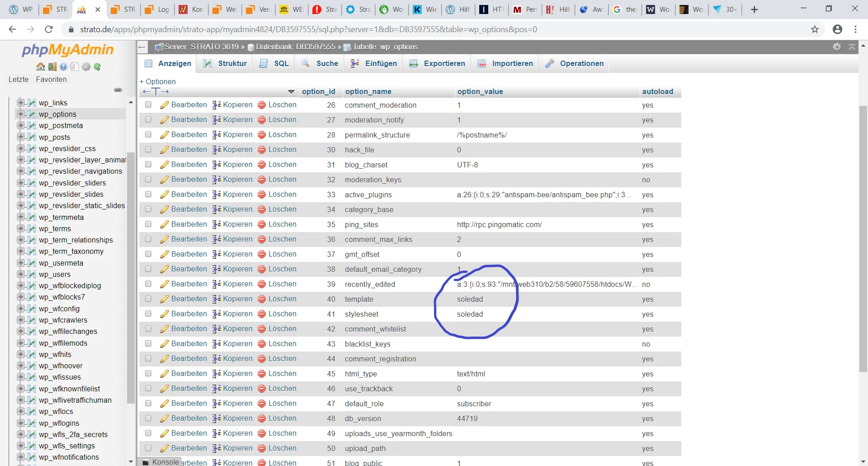Viewport: 868px width, 466px height.
Task: Click the main page vertical scrollbar
Action: (863, 238)
